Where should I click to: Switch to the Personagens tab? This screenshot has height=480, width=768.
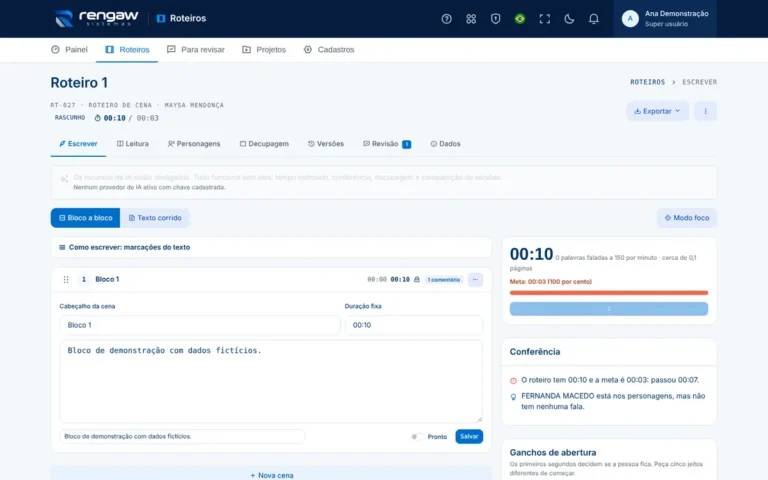click(x=194, y=144)
